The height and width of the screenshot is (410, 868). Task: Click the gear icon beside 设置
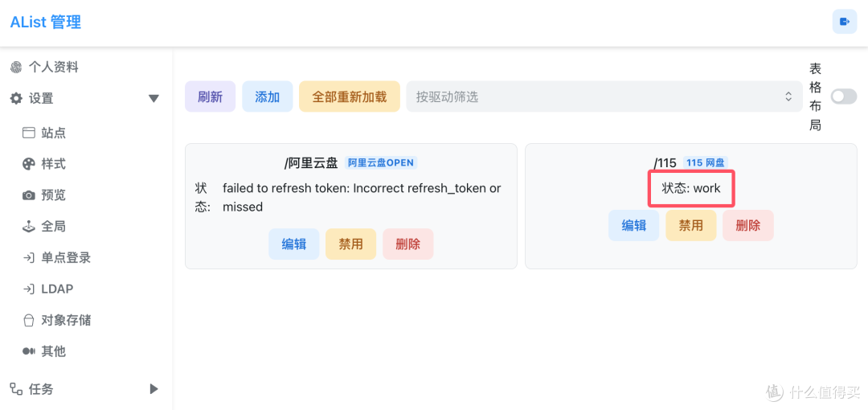pos(16,99)
